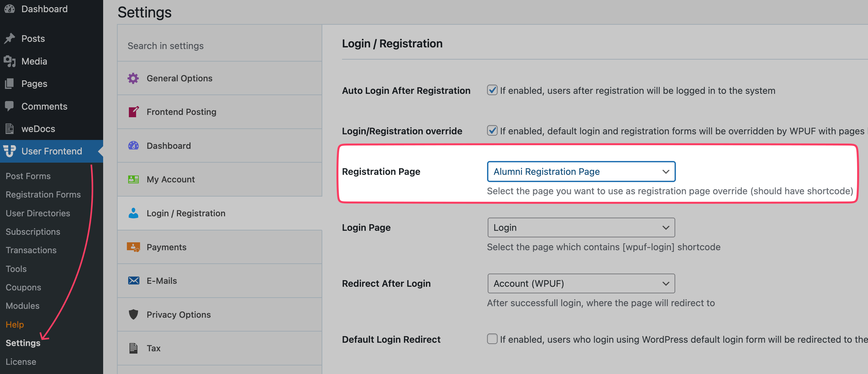Enable the Default Login Redirect checkbox
This screenshot has height=374, width=868.
click(x=492, y=339)
